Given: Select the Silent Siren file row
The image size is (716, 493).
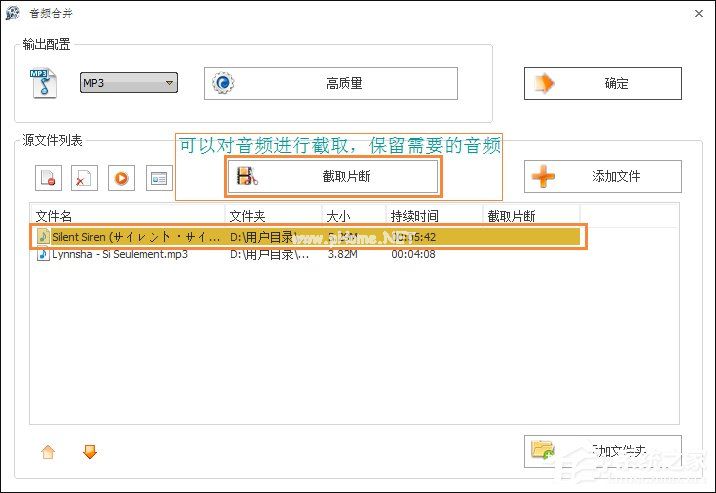Looking at the screenshot, I should point(308,237).
